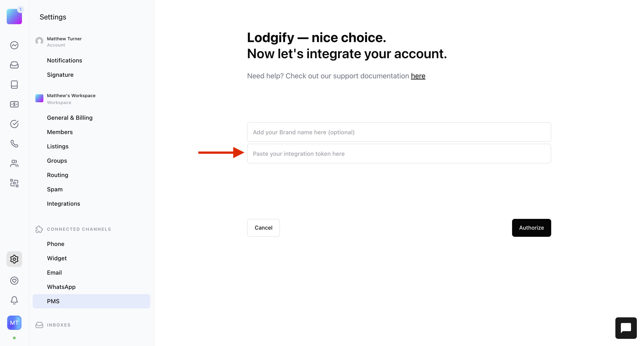Open the inbox tray icon in sidebar
This screenshot has width=644, height=346.
pos(14,65)
